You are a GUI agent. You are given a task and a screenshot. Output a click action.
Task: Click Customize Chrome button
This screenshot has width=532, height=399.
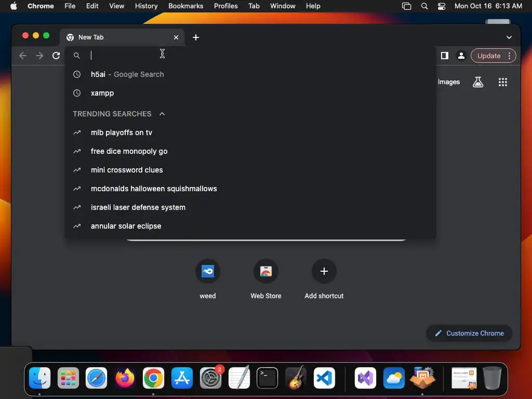[x=469, y=333]
